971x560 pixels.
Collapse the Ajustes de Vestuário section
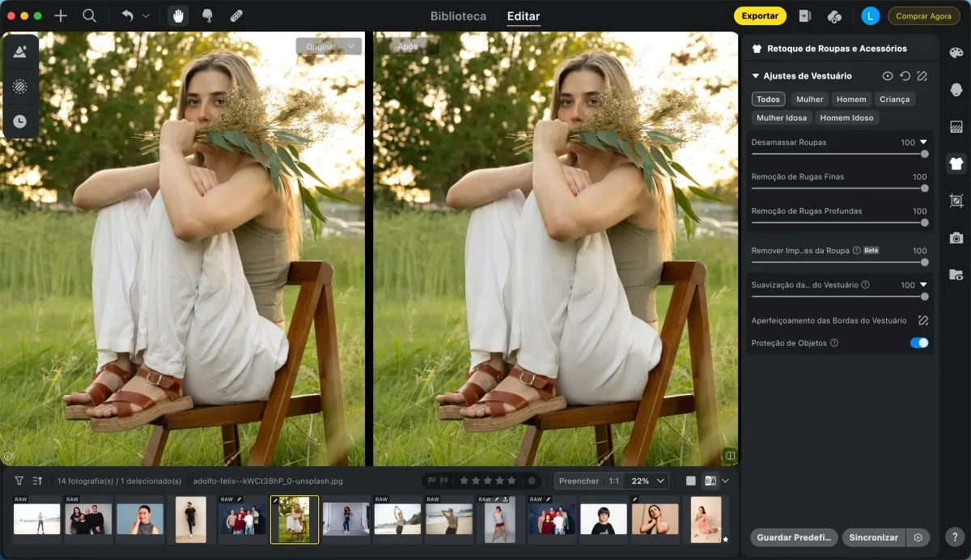click(756, 76)
